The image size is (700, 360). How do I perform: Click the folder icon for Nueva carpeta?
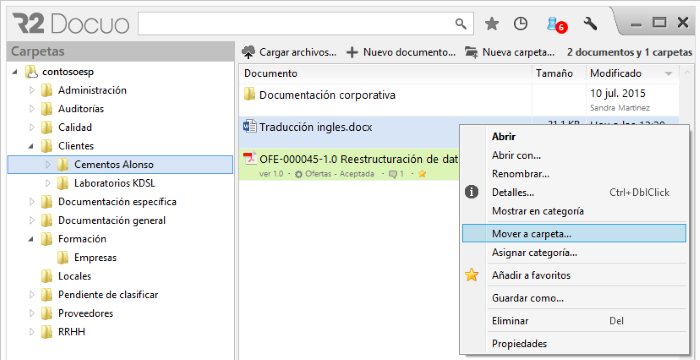point(471,52)
